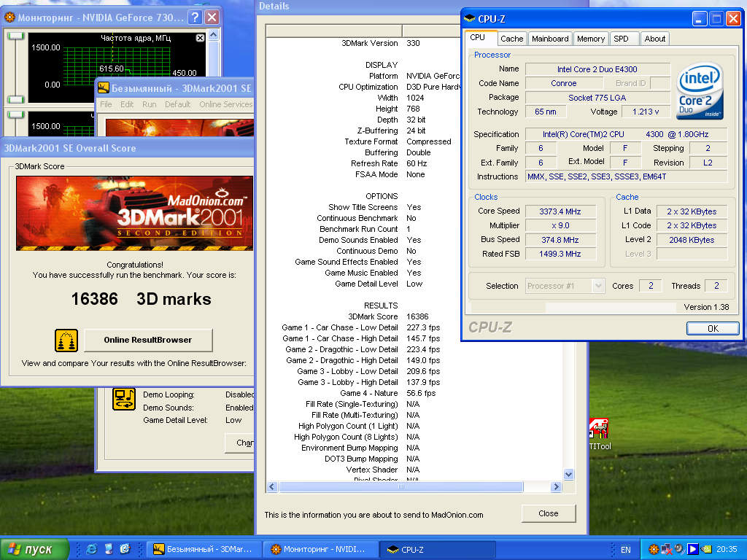Launch Internet Explorer from quick launch
The width and height of the screenshot is (747, 560).
click(x=91, y=549)
